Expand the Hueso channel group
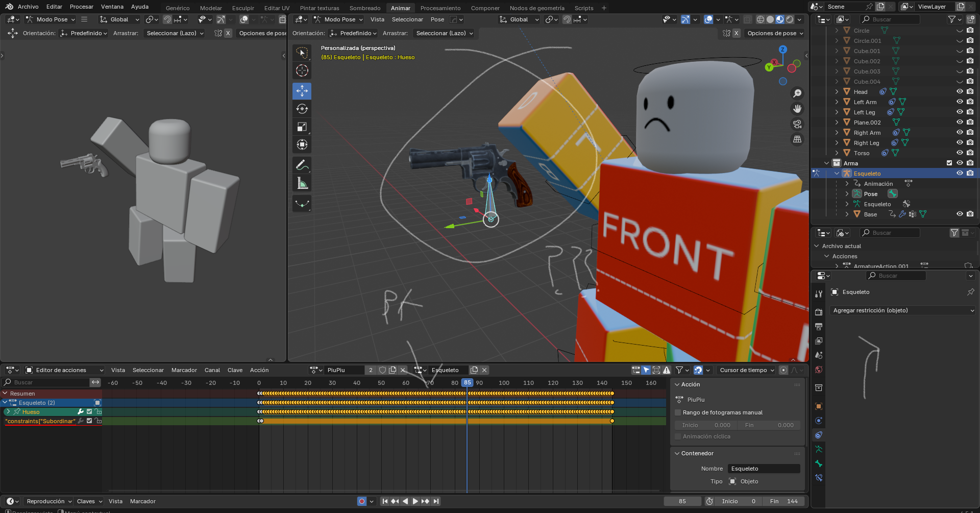Image resolution: width=980 pixels, height=513 pixels. click(x=8, y=412)
